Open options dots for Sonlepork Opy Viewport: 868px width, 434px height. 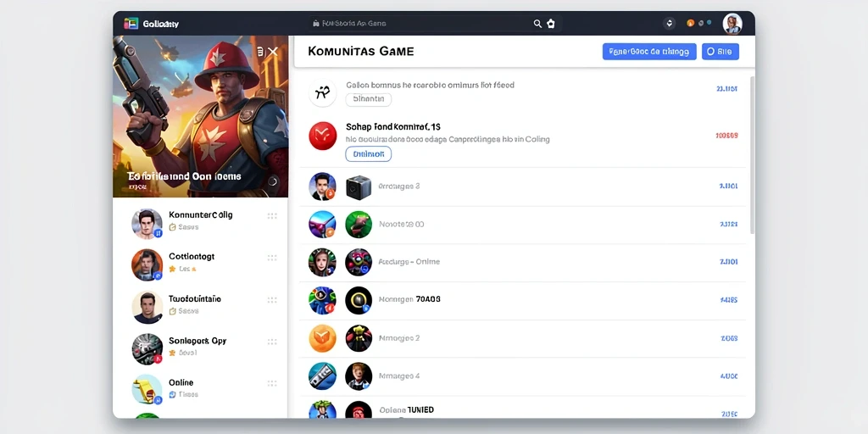[x=272, y=342]
